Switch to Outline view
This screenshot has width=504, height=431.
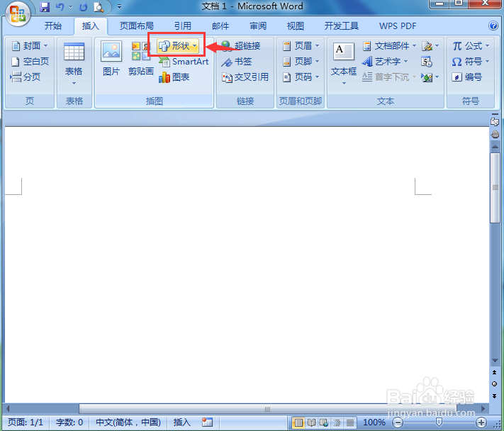[337, 422]
